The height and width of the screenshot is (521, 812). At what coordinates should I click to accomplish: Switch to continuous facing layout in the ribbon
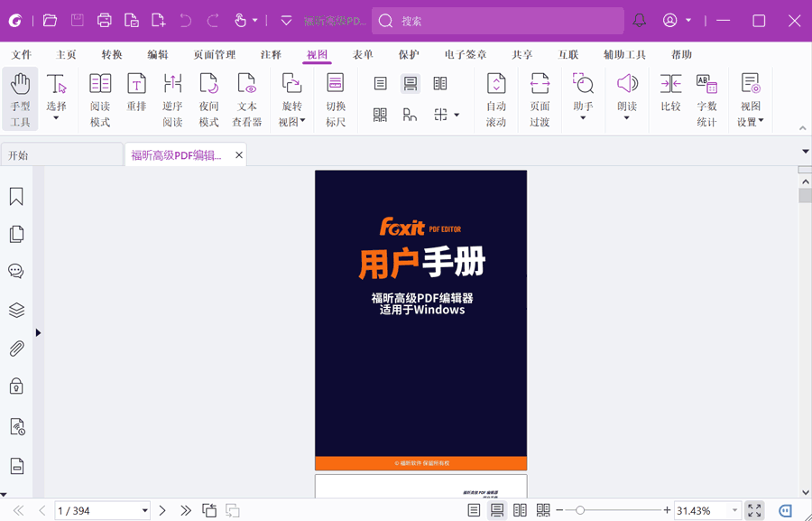tap(380, 115)
